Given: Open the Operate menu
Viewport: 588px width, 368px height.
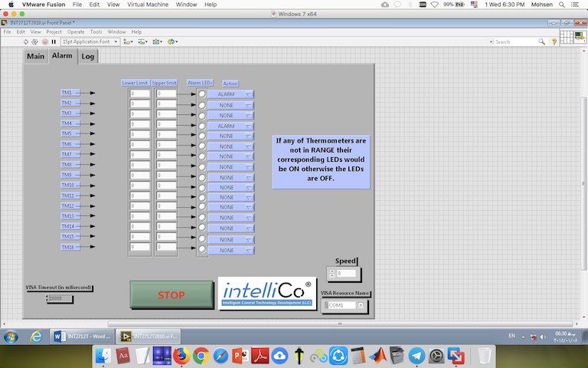Looking at the screenshot, I should click(x=76, y=31).
